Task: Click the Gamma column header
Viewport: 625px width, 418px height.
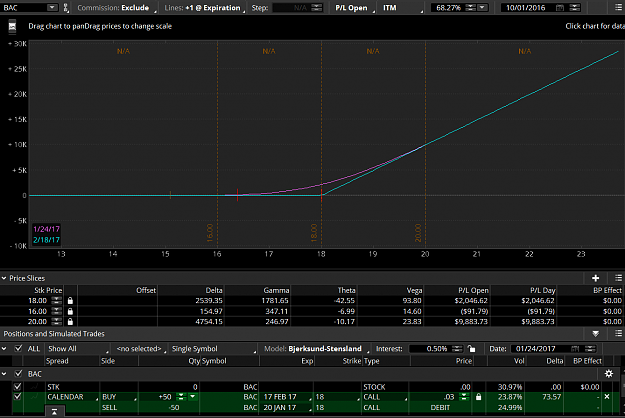Action: (276, 290)
